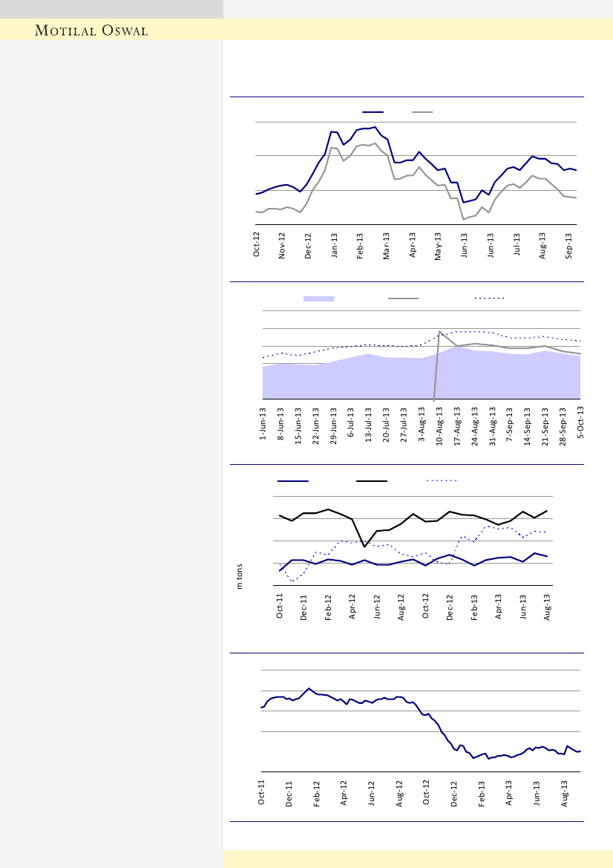Select the dotted blue legend marker in third chart
Image resolution: width=613 pixels, height=868 pixels.
click(x=442, y=480)
